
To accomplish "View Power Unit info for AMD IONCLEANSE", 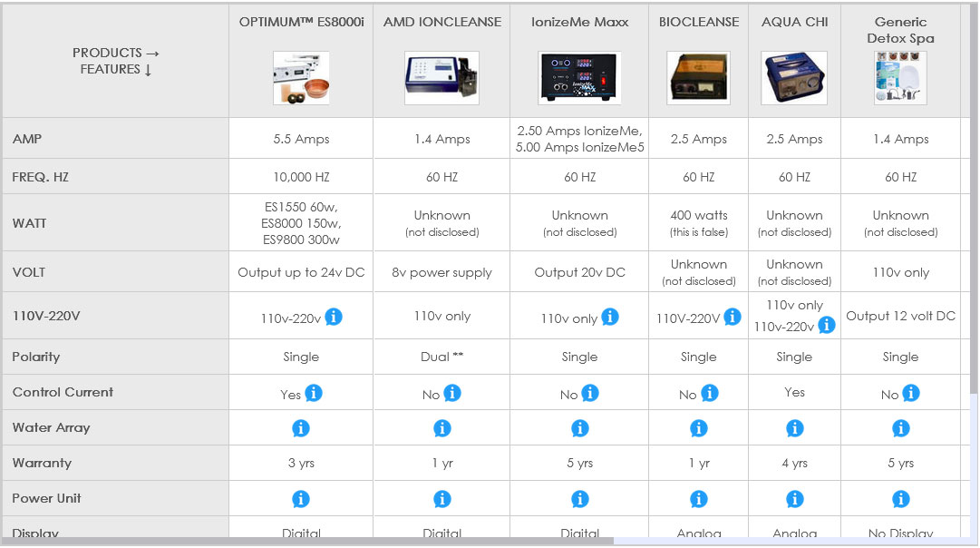I will click(441, 499).
